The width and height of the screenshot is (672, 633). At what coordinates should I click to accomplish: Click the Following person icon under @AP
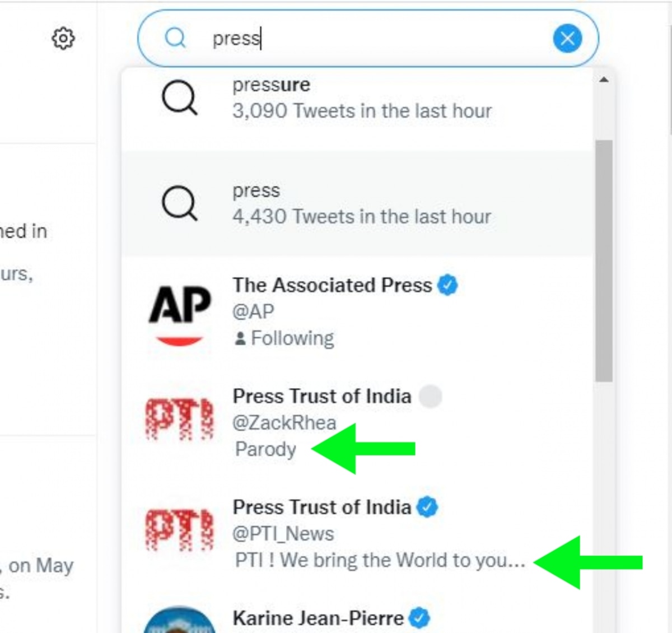(x=240, y=338)
